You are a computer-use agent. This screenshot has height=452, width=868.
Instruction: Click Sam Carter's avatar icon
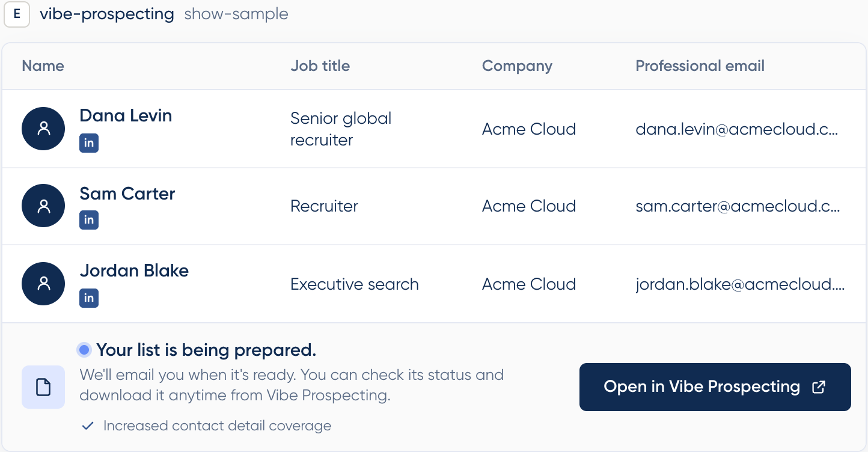tap(43, 206)
